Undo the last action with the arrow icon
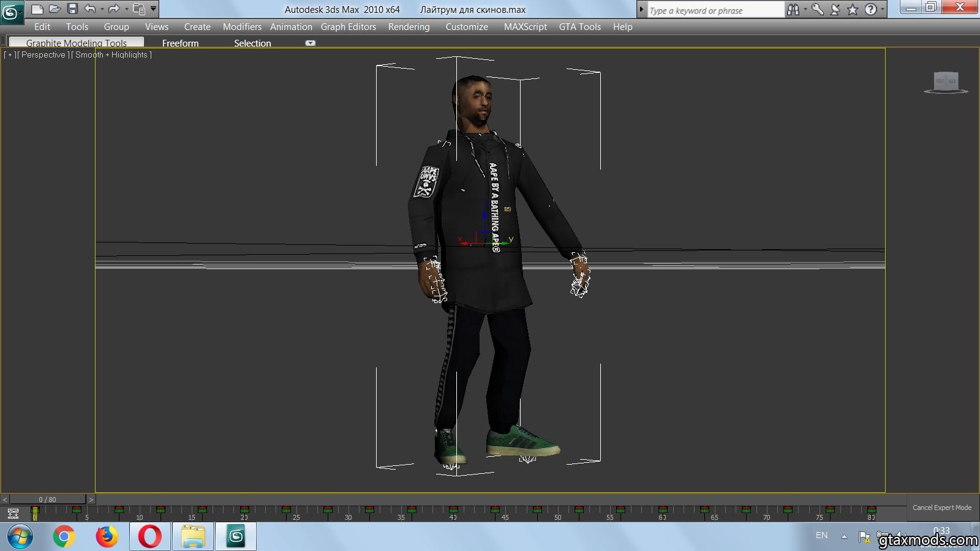 coord(90,9)
